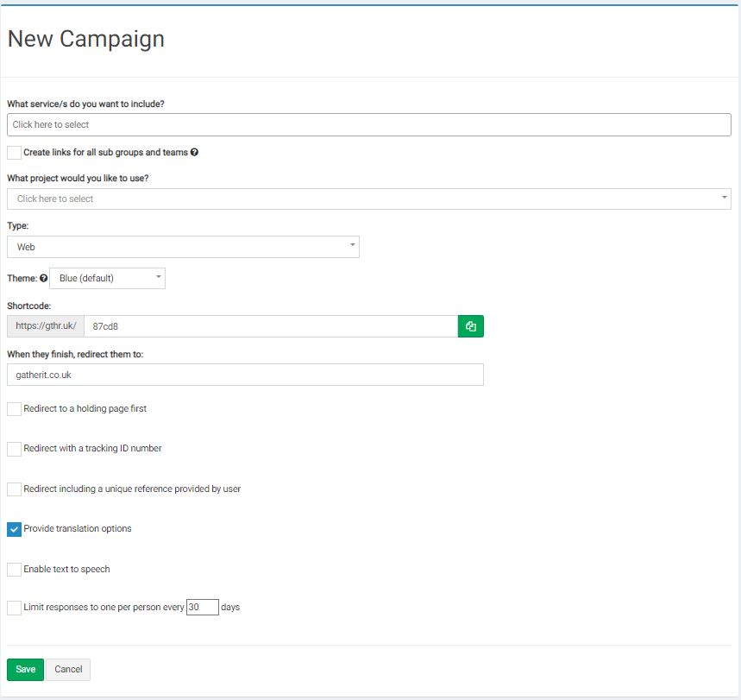This screenshot has height=700, width=741.
Task: Focus the redirect URL field gatherit.co.uk
Action: click(x=245, y=375)
